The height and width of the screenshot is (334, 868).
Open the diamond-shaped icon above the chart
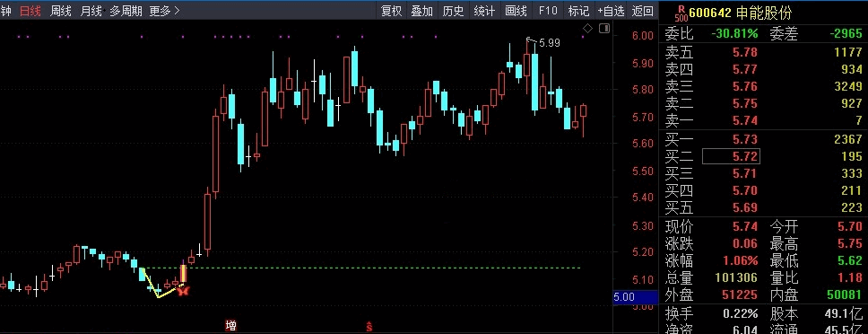[x=588, y=28]
